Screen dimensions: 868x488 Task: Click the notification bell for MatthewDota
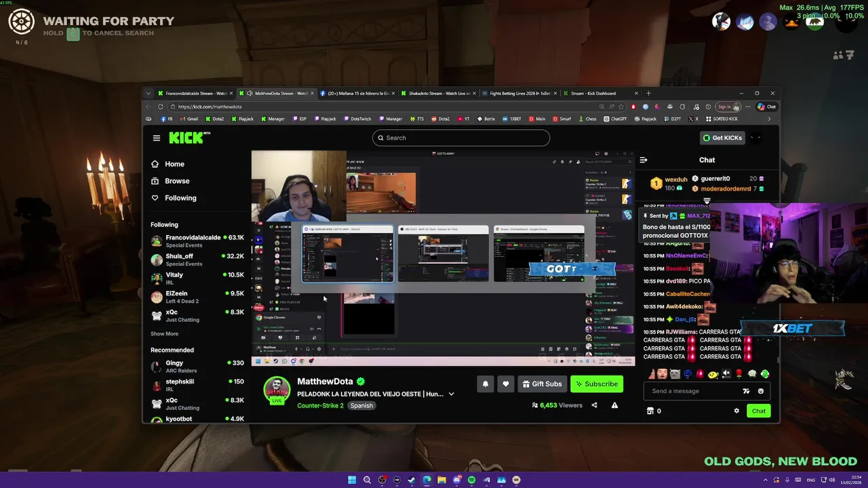486,384
